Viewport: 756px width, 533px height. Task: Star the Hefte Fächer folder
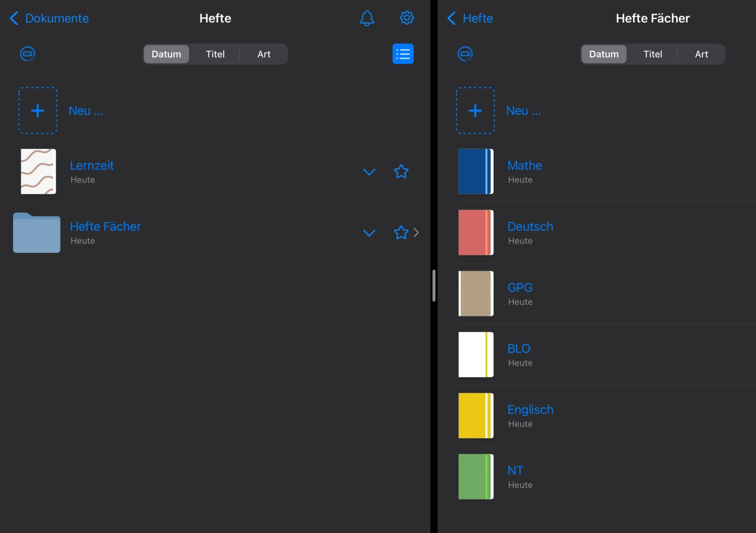tap(401, 232)
